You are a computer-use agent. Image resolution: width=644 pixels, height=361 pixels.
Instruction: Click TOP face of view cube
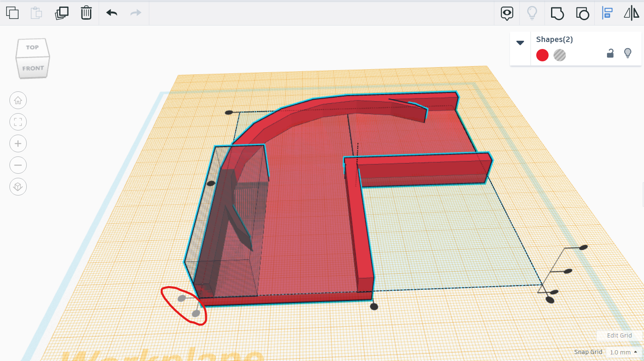(32, 47)
